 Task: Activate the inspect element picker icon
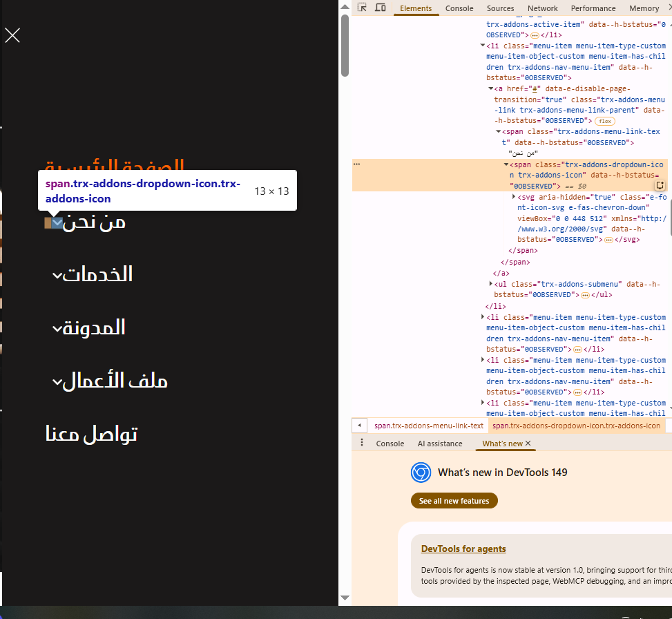click(x=362, y=8)
